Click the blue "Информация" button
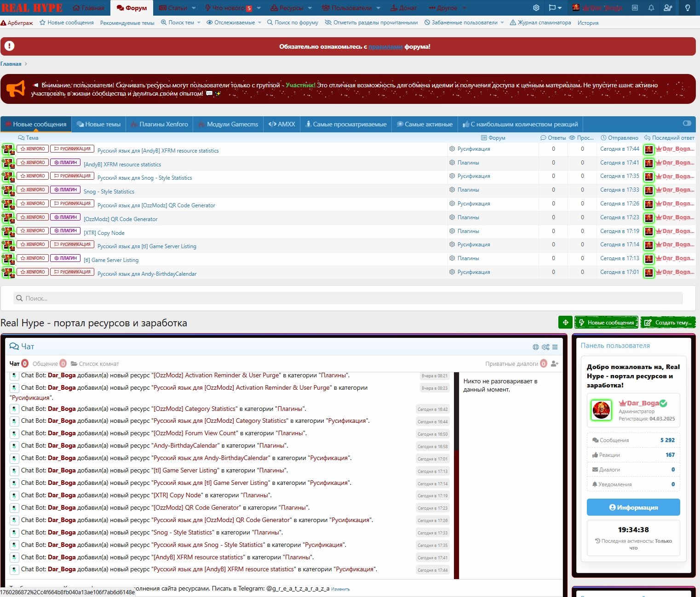Screen dimensions: 700x597 coord(633,507)
